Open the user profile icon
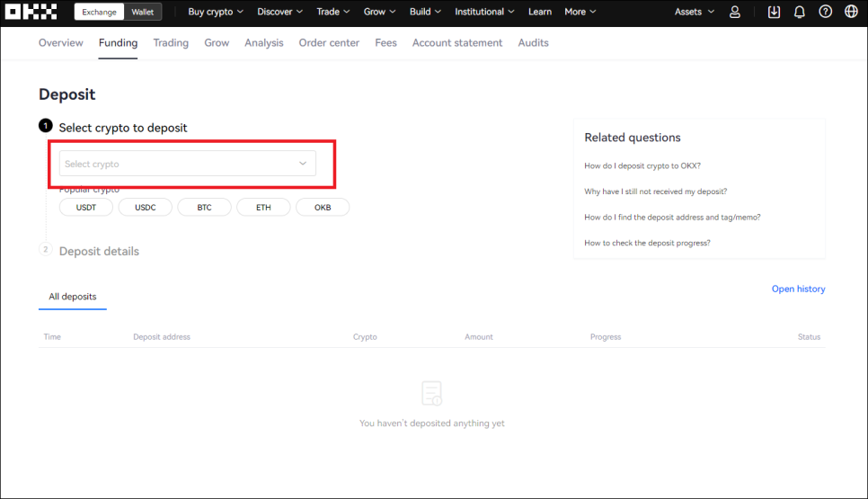Viewport: 868px width, 499px height. [x=735, y=12]
